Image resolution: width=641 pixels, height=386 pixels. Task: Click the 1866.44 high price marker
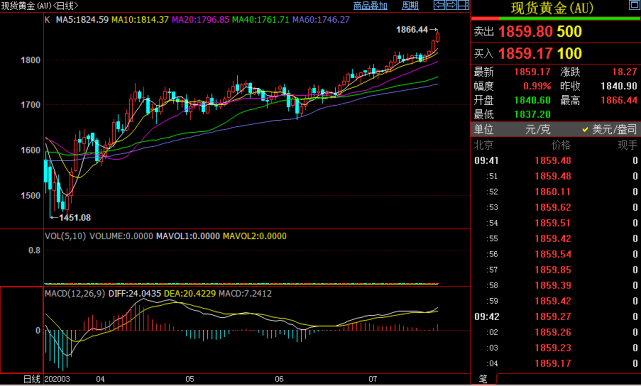pos(412,29)
